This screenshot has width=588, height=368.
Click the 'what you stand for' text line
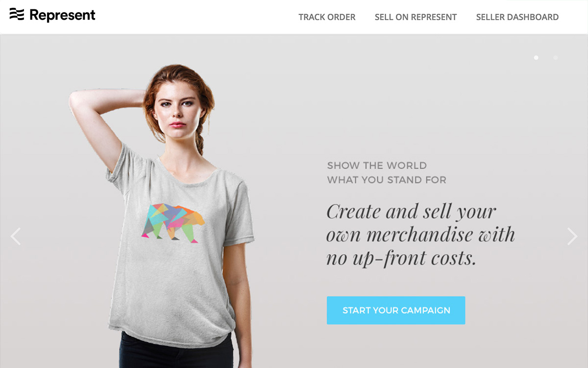387,180
